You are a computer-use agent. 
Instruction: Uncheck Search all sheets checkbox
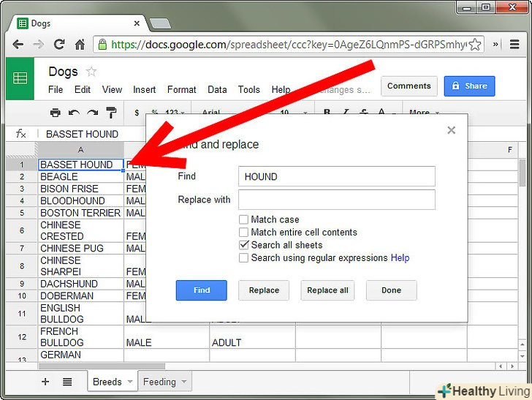click(x=243, y=245)
